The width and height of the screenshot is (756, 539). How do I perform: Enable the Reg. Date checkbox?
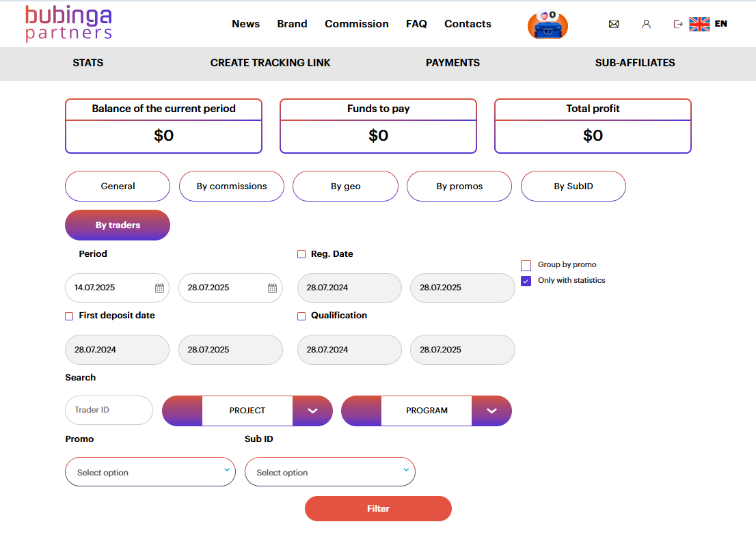click(301, 254)
